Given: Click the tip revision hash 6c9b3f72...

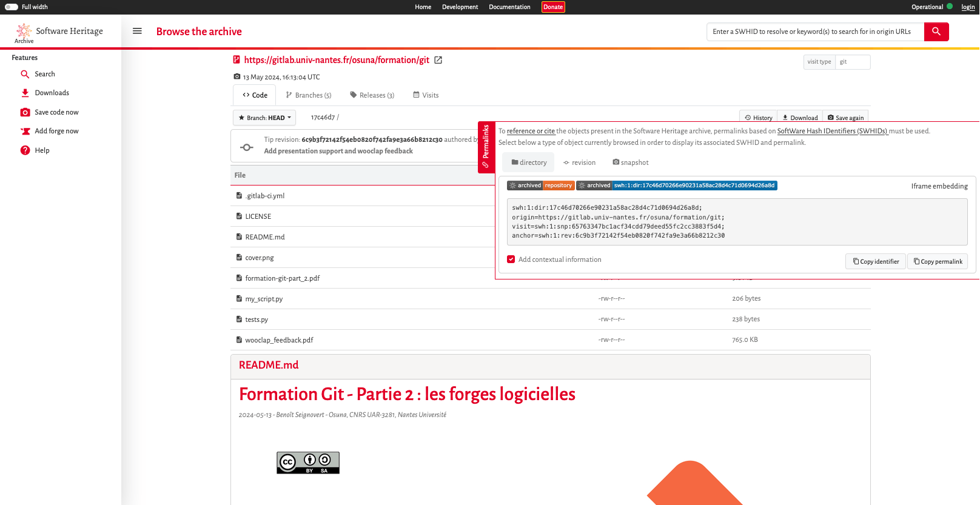Looking at the screenshot, I should click(372, 139).
